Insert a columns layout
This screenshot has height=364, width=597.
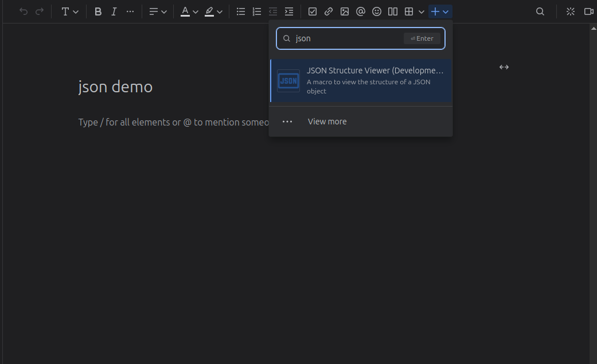393,11
